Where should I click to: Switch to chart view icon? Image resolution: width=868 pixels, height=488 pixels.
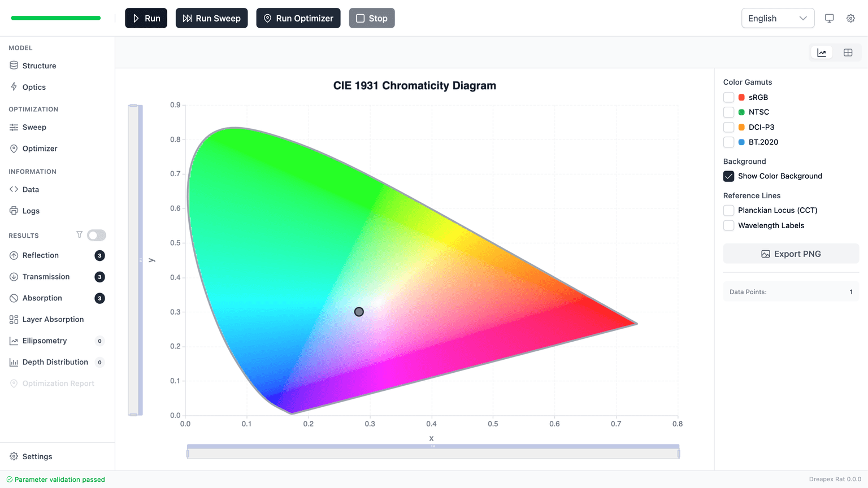[822, 53]
